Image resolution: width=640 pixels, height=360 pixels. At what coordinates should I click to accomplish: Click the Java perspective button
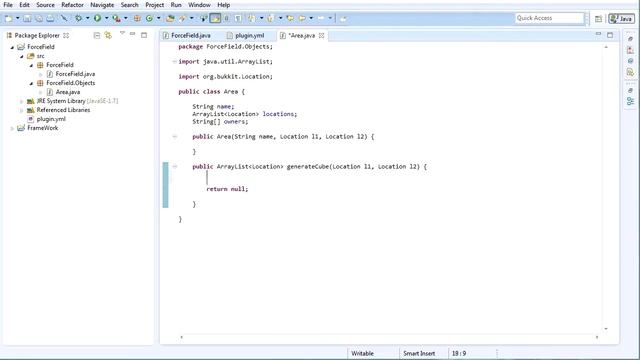click(622, 19)
